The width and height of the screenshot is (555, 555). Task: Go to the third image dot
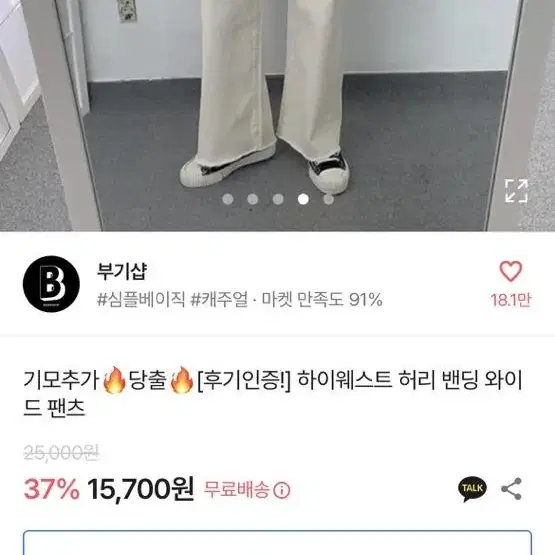tap(278, 199)
